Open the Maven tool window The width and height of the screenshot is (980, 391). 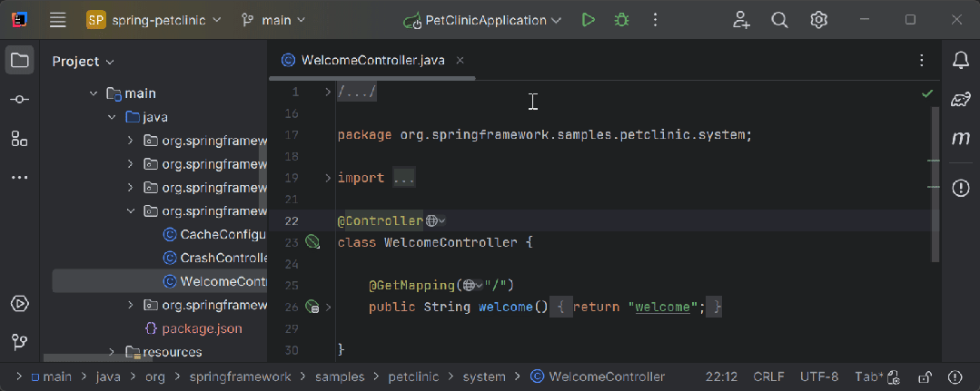point(961,139)
